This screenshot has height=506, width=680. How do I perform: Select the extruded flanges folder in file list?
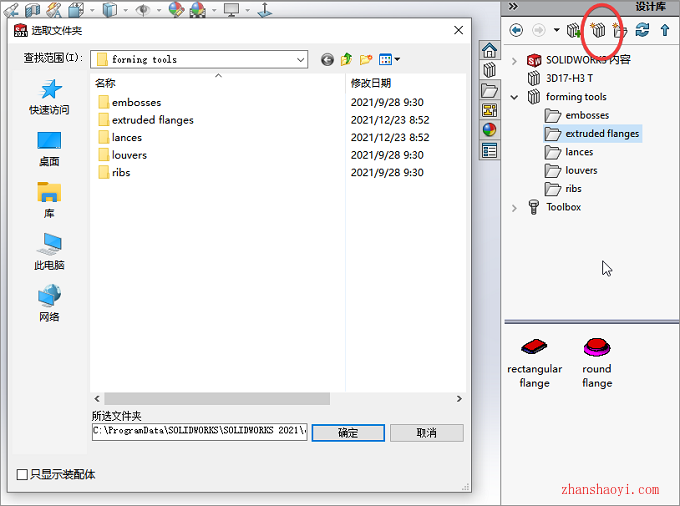point(146,120)
